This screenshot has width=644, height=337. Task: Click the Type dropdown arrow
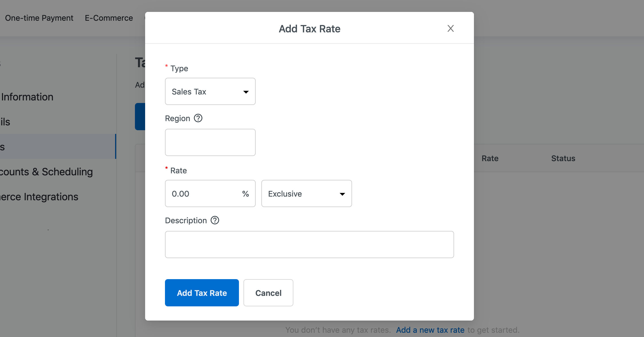point(246,92)
